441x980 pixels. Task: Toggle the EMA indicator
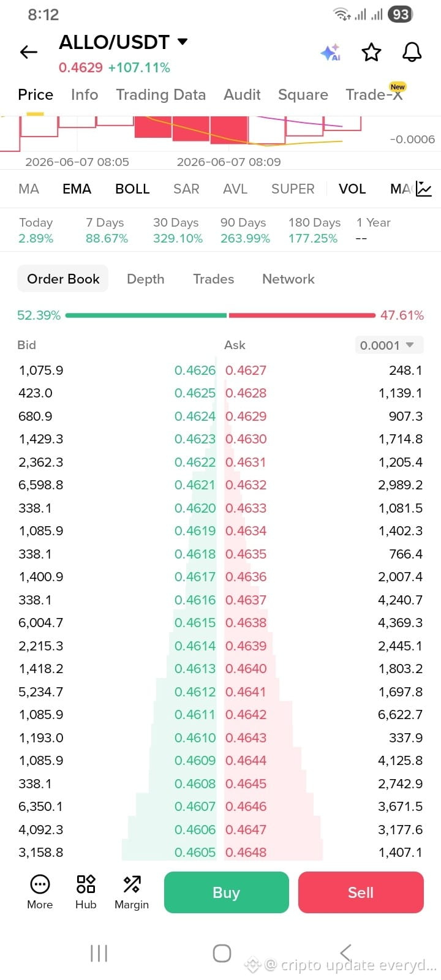[77, 189]
